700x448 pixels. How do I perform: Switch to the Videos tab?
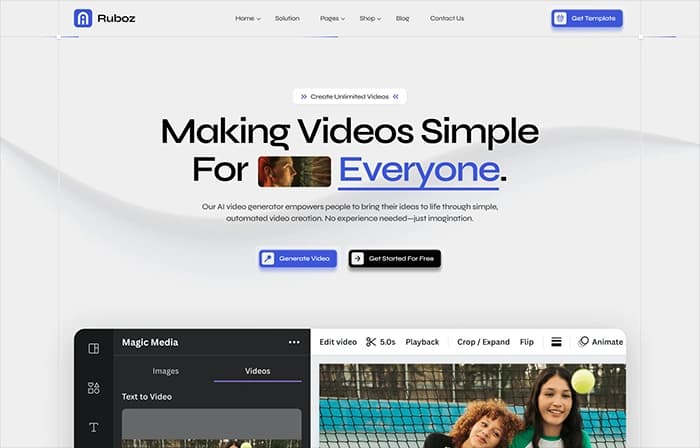pyautogui.click(x=258, y=371)
